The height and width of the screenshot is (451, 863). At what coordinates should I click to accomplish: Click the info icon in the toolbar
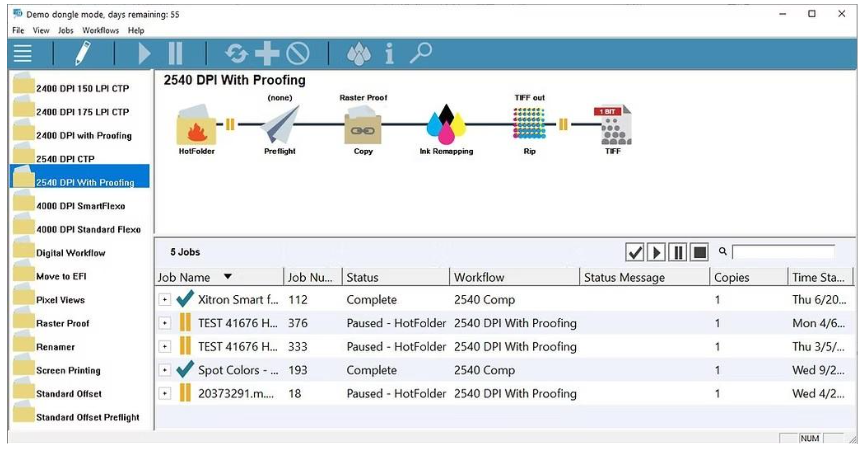(389, 54)
